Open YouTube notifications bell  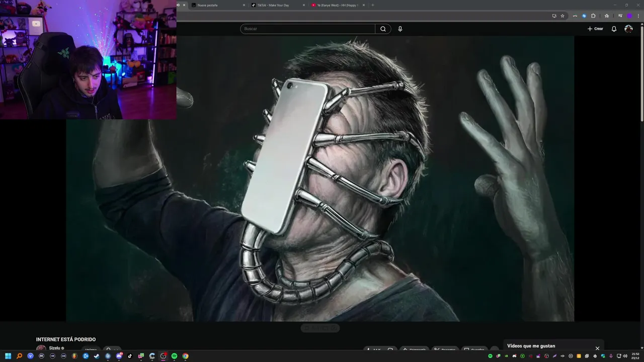pos(614,29)
